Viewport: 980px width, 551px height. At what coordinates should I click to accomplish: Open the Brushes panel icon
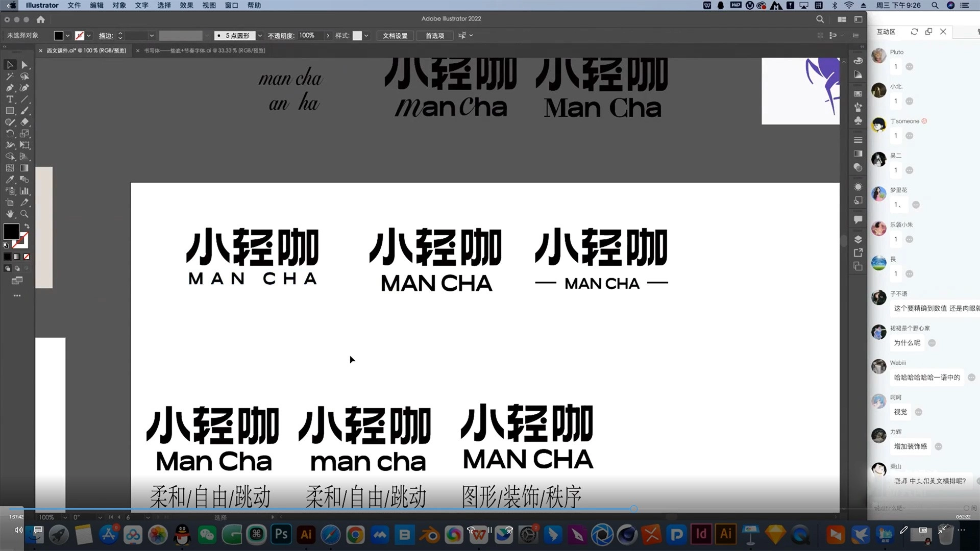point(858,108)
